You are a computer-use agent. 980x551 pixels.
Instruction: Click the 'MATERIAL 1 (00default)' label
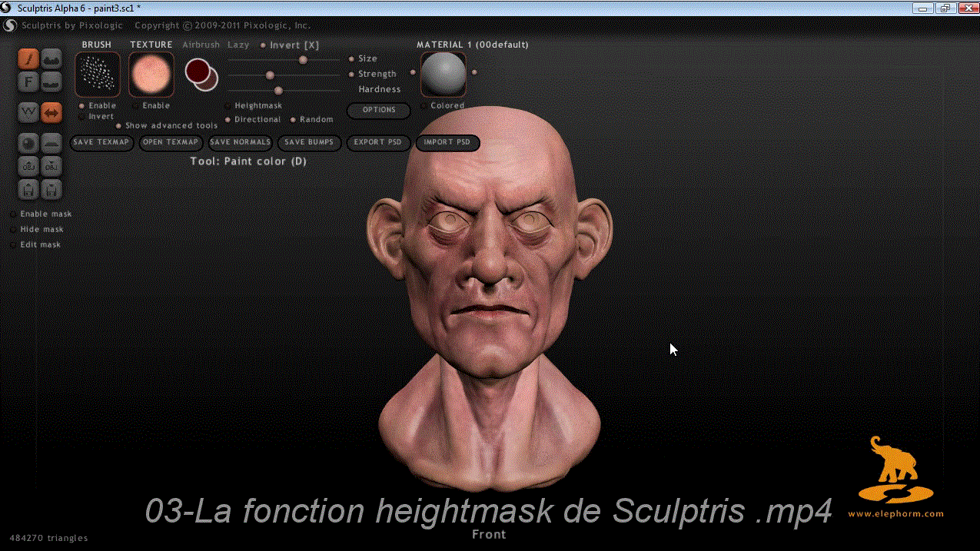[x=473, y=45]
